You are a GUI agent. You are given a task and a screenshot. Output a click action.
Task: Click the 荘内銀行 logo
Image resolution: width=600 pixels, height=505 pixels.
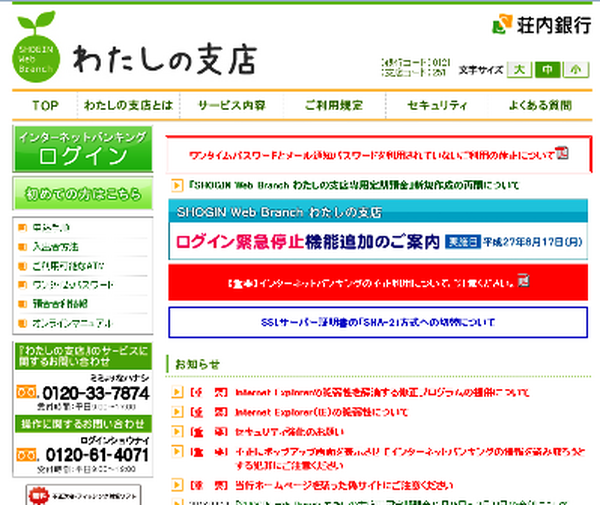pyautogui.click(x=541, y=25)
